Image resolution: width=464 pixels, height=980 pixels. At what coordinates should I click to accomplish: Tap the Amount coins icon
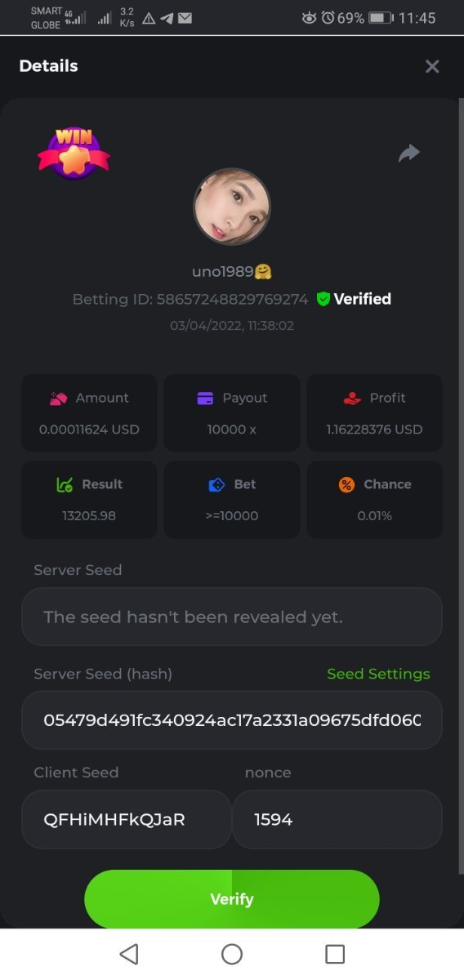(x=58, y=399)
